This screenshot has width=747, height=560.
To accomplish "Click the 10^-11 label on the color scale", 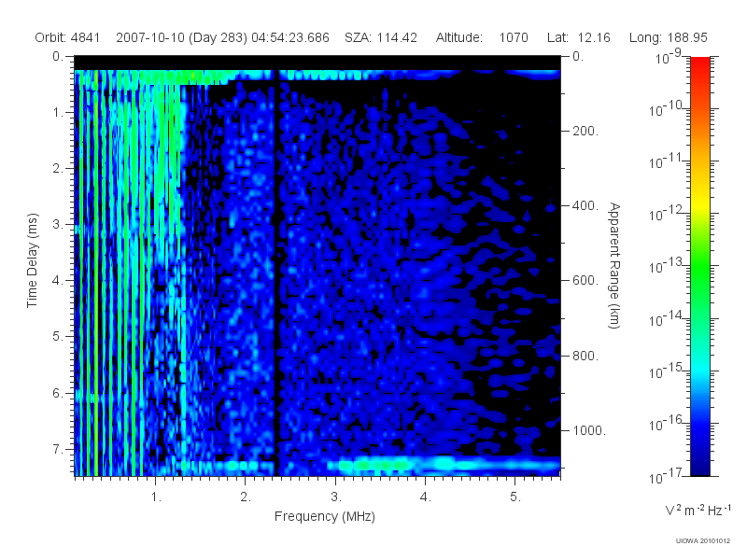I will click(x=667, y=161).
